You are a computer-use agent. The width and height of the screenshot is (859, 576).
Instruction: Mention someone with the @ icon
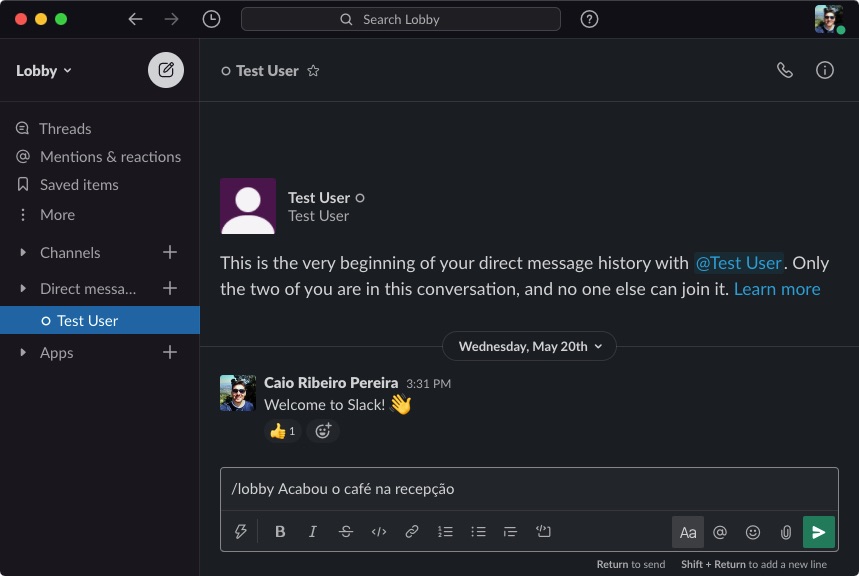(x=720, y=532)
